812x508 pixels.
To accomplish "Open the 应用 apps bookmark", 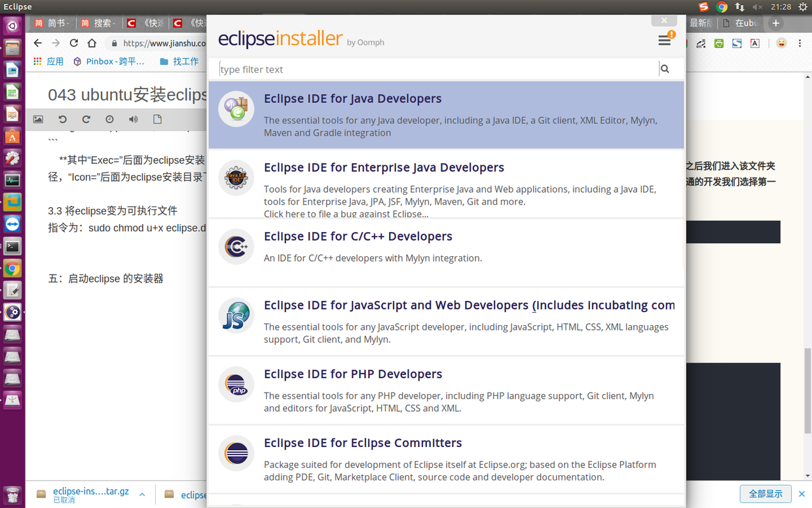I will (49, 61).
